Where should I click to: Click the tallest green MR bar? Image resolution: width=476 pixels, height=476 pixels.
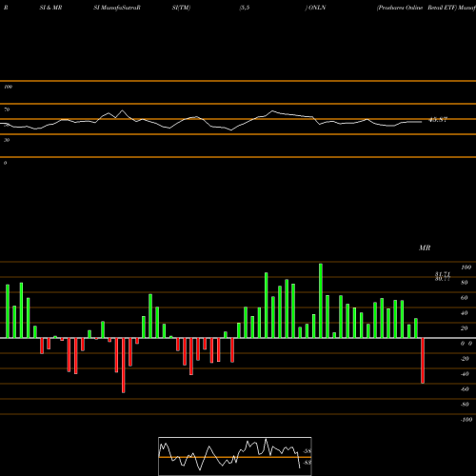coord(321,301)
